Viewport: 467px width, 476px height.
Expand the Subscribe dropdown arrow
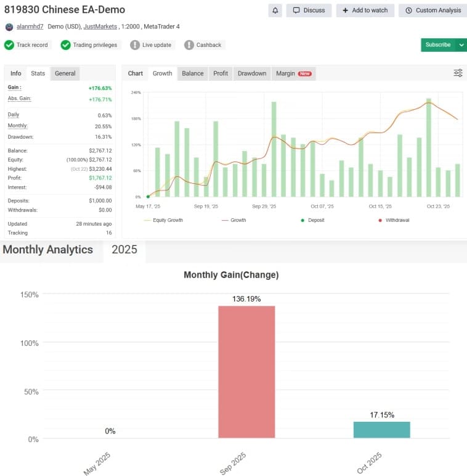click(x=461, y=45)
